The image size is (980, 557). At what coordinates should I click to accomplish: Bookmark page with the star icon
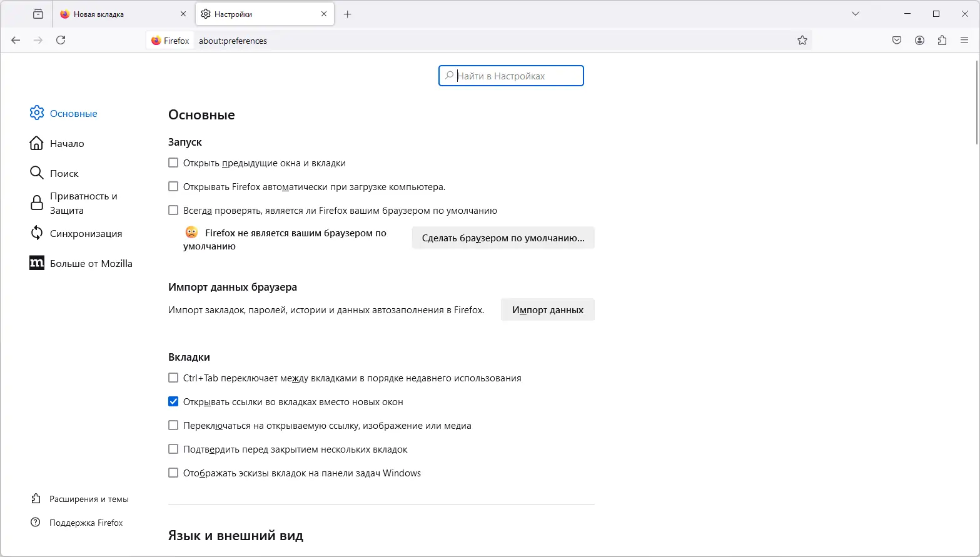click(802, 40)
